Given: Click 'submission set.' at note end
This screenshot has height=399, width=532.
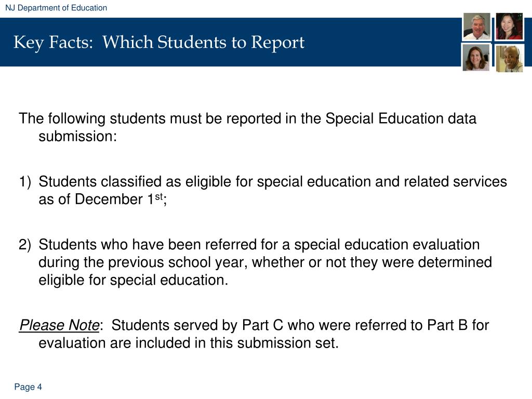Looking at the screenshot, I should click(x=288, y=343).
